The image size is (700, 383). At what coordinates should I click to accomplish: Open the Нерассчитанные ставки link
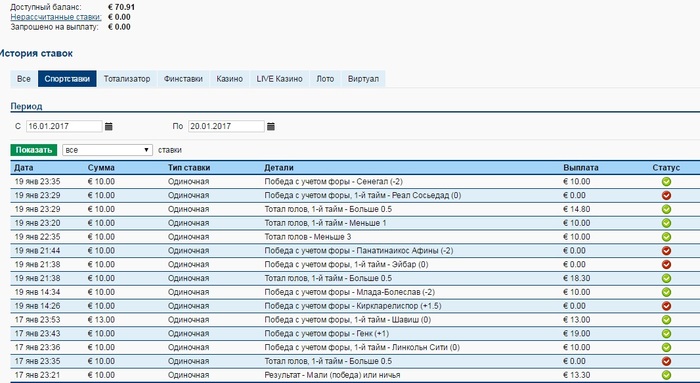tap(56, 17)
